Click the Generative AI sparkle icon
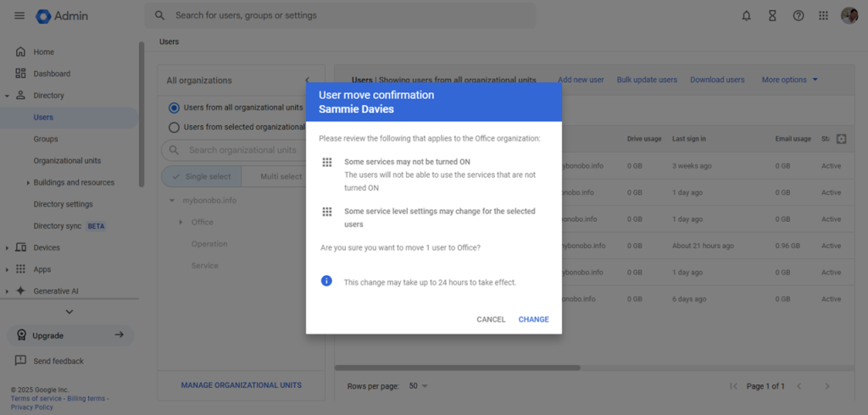The height and width of the screenshot is (415, 868). tap(20, 290)
